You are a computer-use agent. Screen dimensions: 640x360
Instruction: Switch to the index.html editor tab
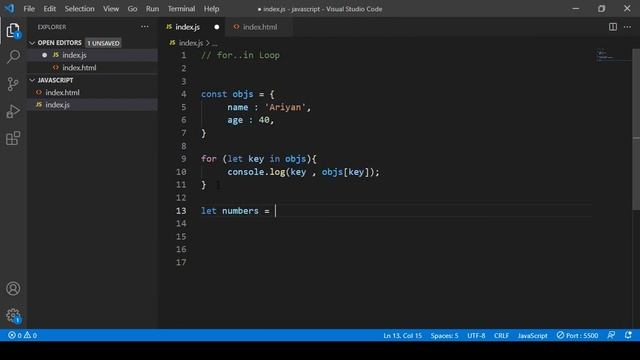pyautogui.click(x=260, y=27)
